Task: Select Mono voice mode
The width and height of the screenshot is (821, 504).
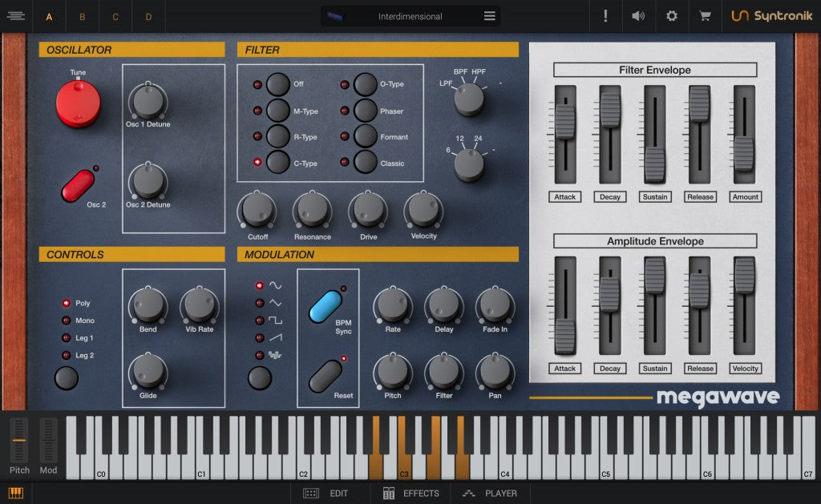Action: click(x=67, y=321)
